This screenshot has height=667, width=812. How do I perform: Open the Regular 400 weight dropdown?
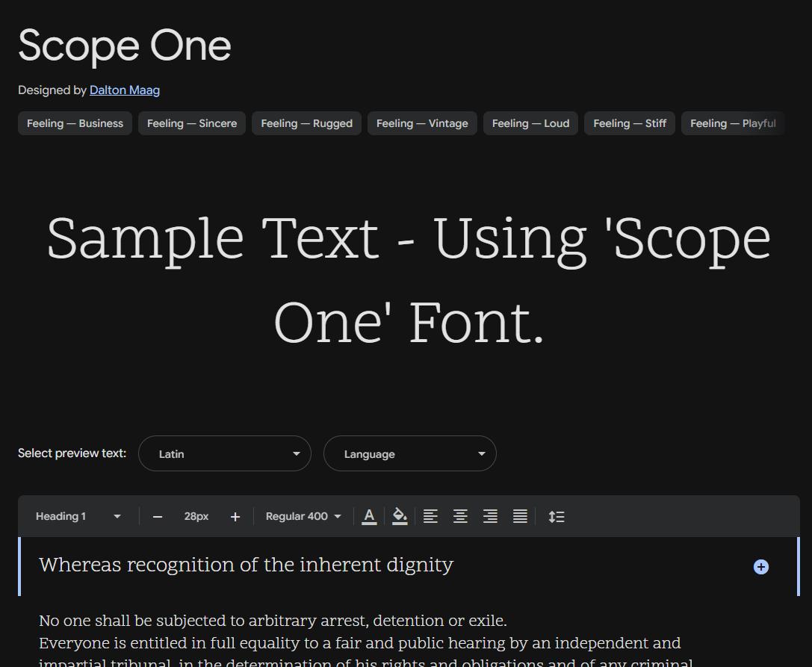click(x=303, y=516)
